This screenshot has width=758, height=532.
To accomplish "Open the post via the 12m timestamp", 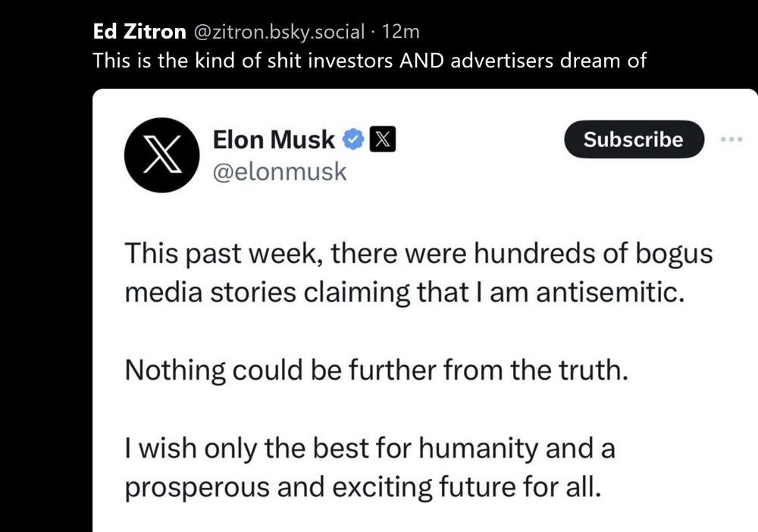I will 402,32.
